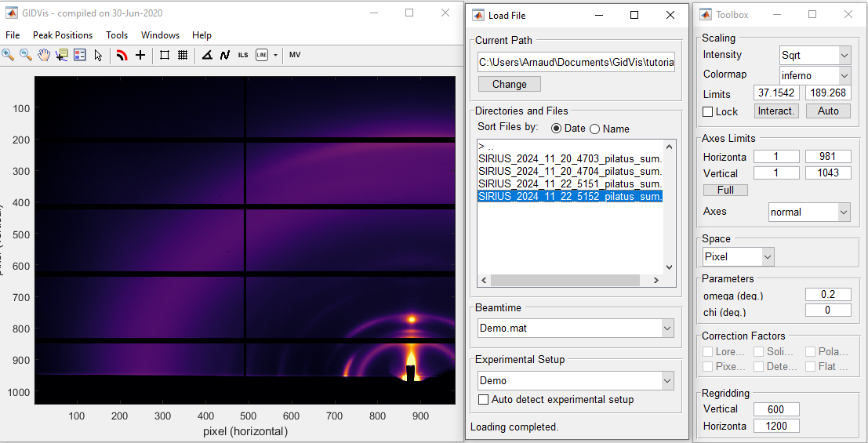Open the Tools menu
The image size is (868, 443).
(117, 34)
